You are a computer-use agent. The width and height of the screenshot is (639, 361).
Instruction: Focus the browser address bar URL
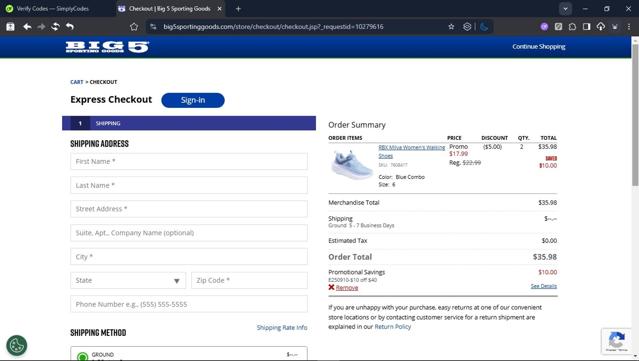click(x=273, y=26)
